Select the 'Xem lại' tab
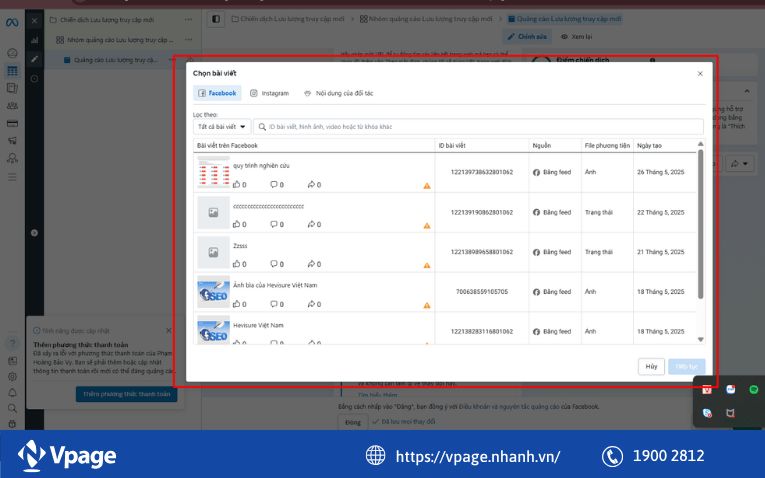 (576, 37)
